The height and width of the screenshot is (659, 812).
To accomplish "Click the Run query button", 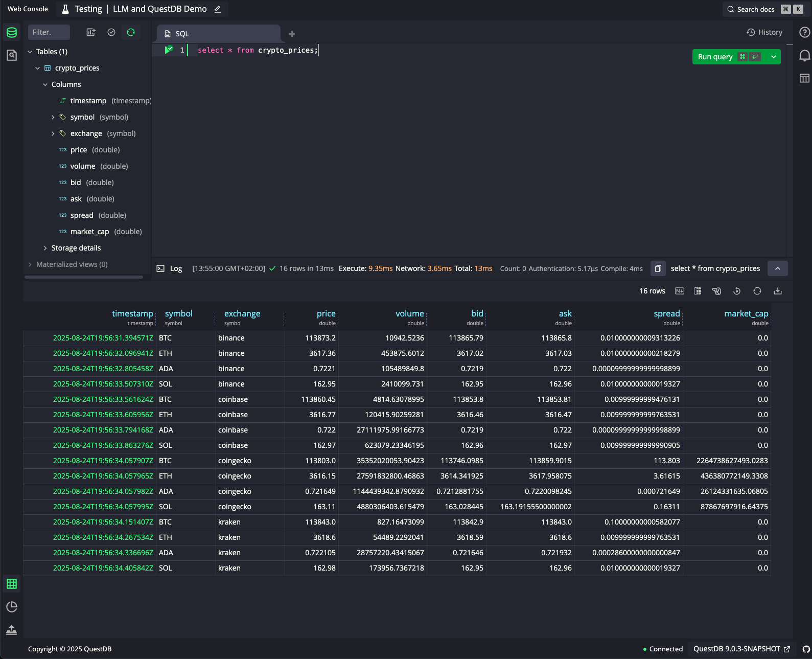I will (729, 57).
